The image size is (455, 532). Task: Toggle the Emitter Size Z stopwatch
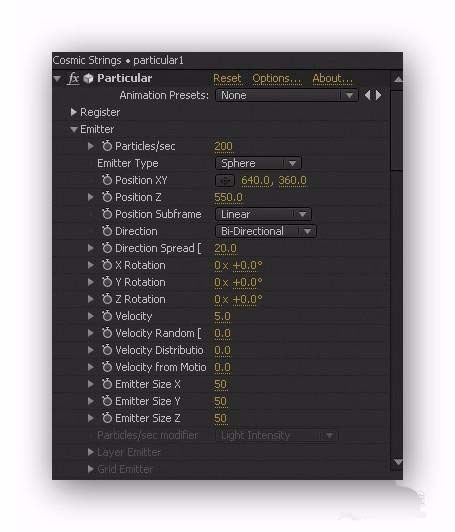[107, 418]
